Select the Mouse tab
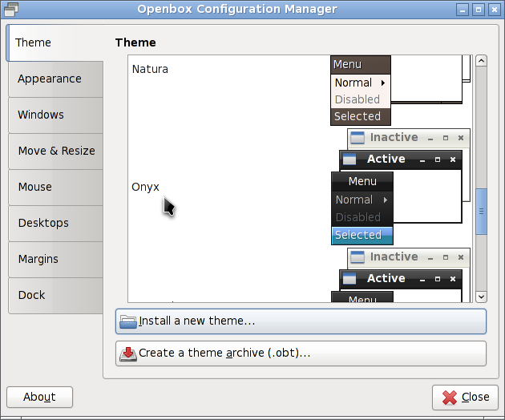The image size is (505, 420). 56,187
